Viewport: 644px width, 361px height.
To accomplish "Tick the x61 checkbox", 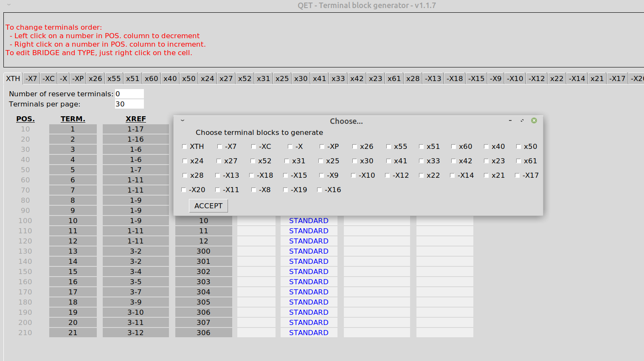I will [x=518, y=161].
